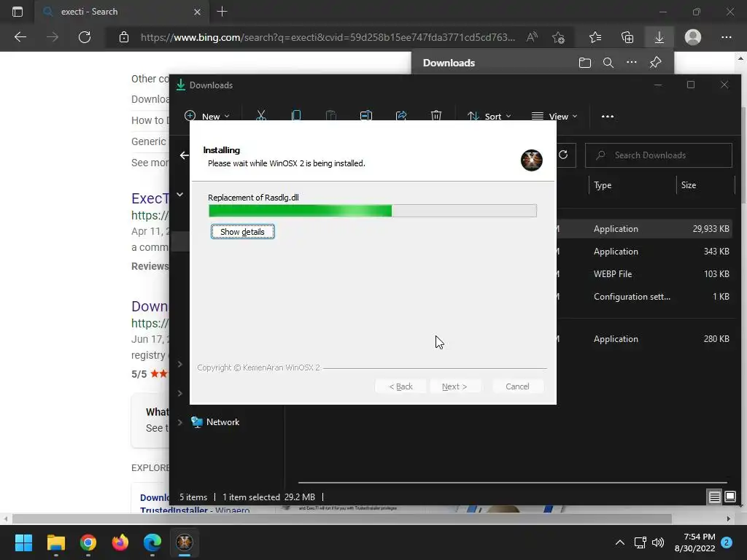Open a new Edge tab
Viewport: 747px width, 560px height.
pyautogui.click(x=222, y=12)
